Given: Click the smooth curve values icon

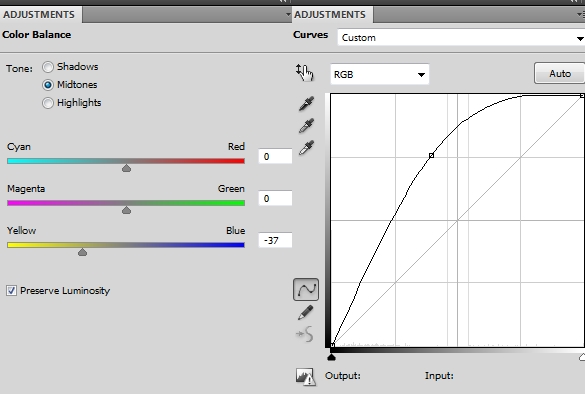Looking at the screenshot, I should point(305,334).
